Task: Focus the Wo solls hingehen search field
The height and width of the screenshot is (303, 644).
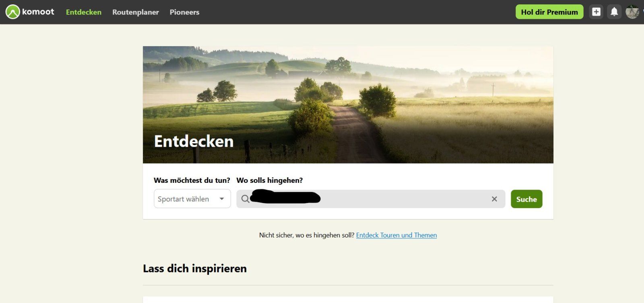Action: coord(402,199)
